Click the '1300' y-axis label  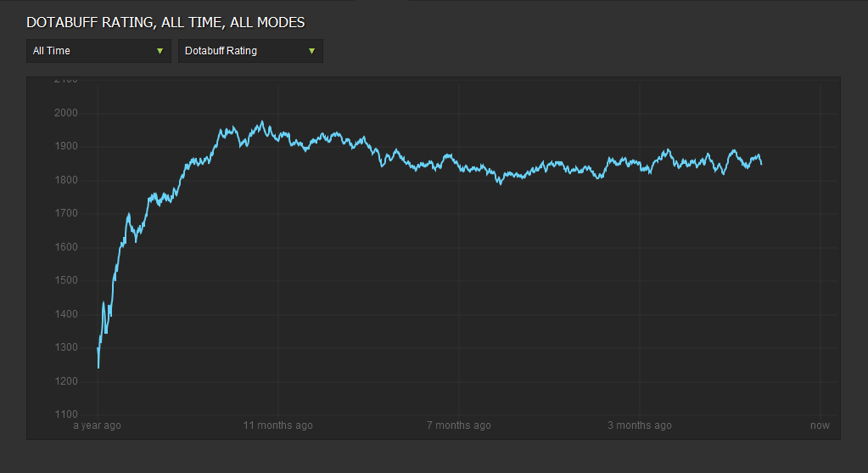66,347
